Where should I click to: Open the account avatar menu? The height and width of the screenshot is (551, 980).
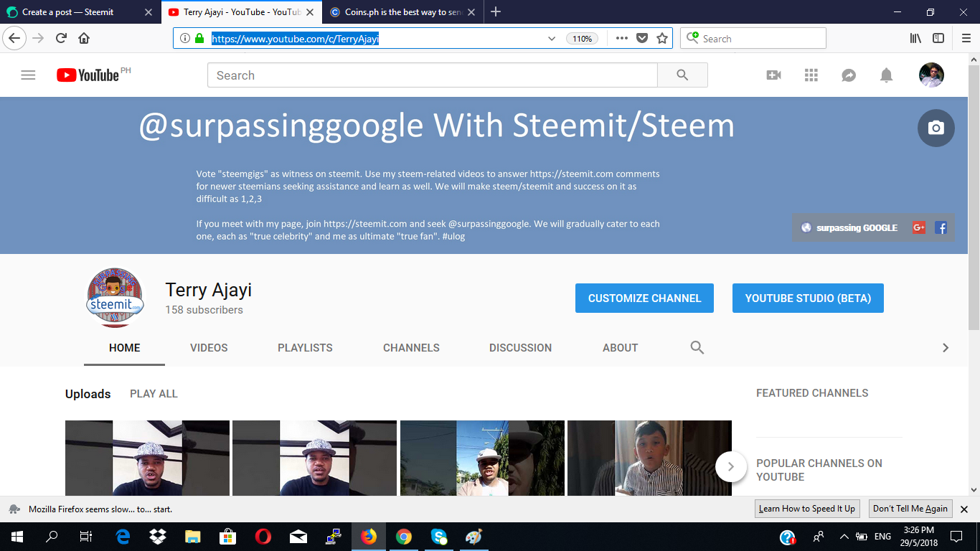pyautogui.click(x=931, y=75)
